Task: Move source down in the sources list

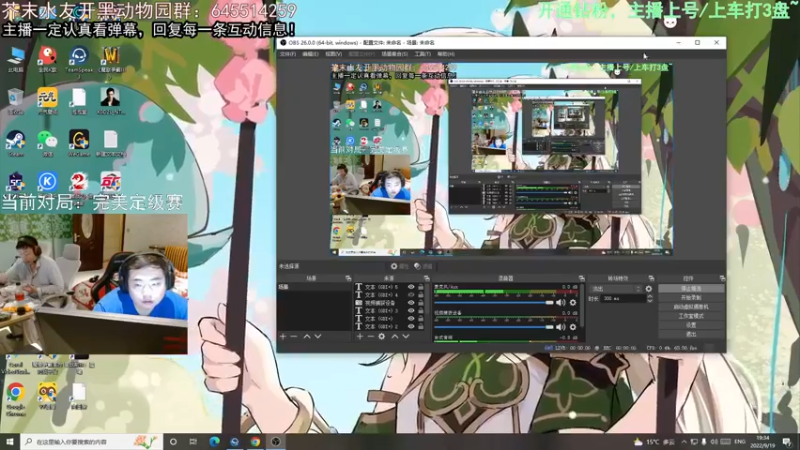Action: click(x=406, y=337)
